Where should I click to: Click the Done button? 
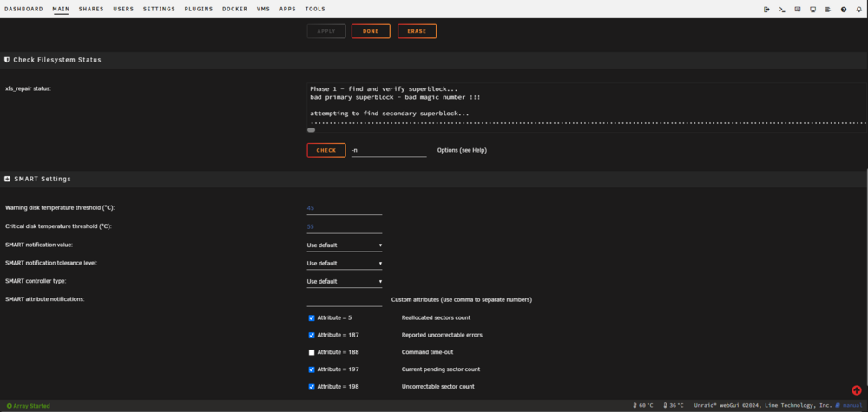[371, 31]
